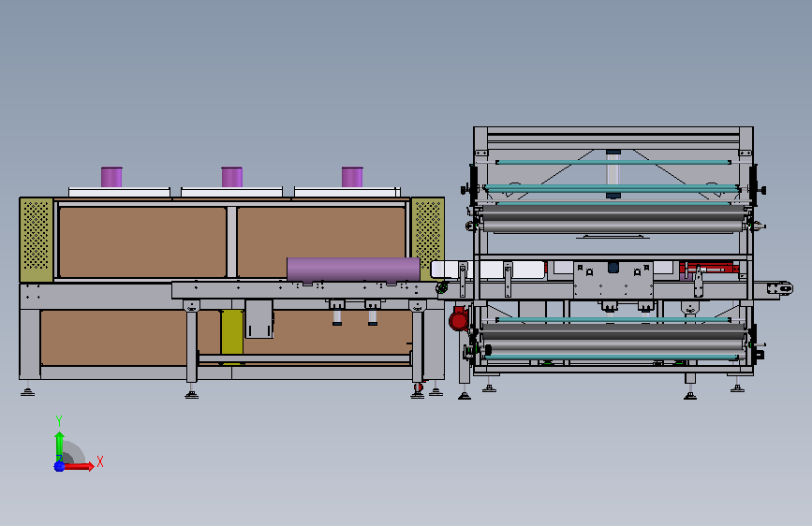
Task: Click the red "X" axis label
Action: tap(100, 461)
